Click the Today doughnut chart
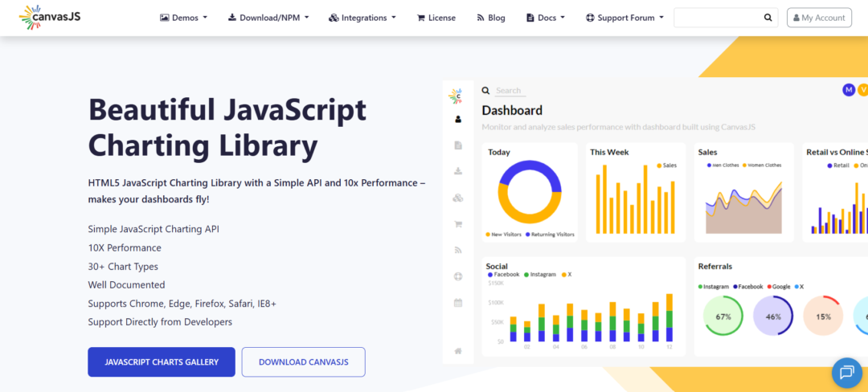This screenshot has width=868, height=392. (x=530, y=192)
